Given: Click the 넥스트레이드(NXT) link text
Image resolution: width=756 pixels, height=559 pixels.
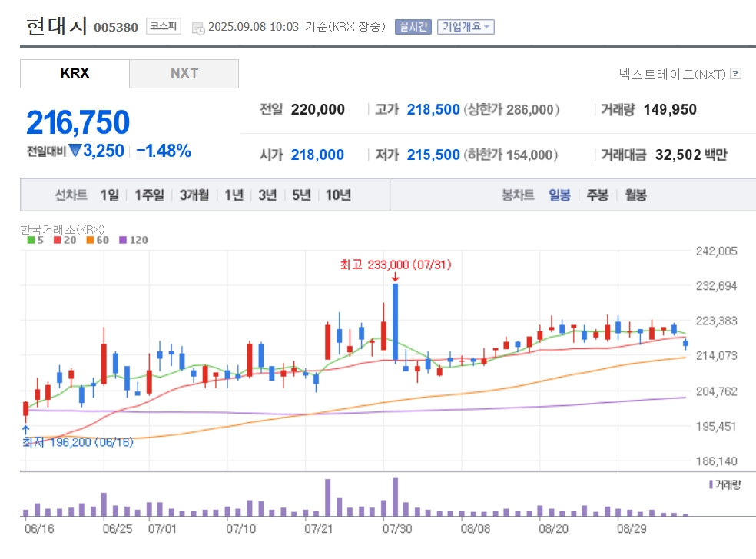Looking at the screenshot, I should coord(672,74).
